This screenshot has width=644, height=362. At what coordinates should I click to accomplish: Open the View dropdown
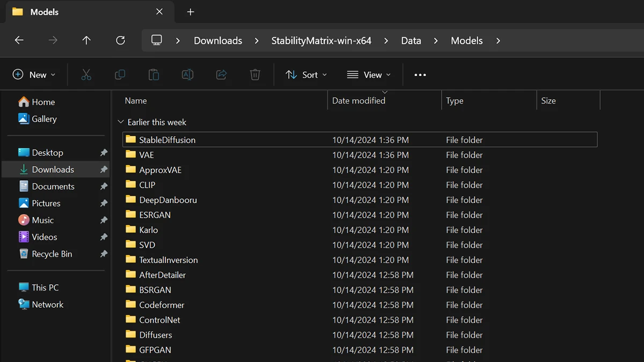(x=369, y=75)
